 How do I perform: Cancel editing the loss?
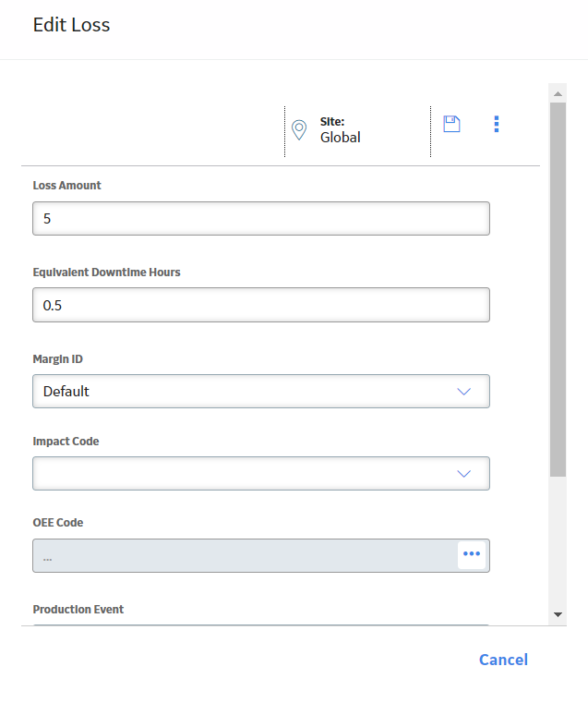coord(503,660)
